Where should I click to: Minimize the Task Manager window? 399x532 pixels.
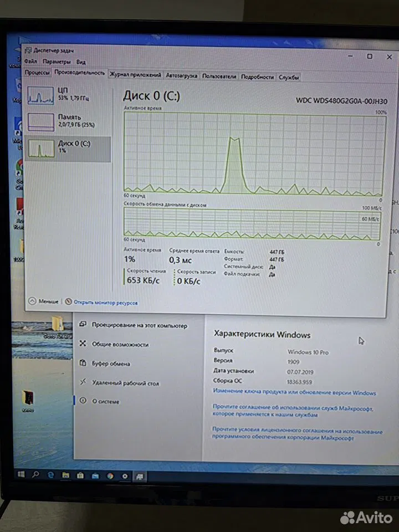(x=351, y=55)
